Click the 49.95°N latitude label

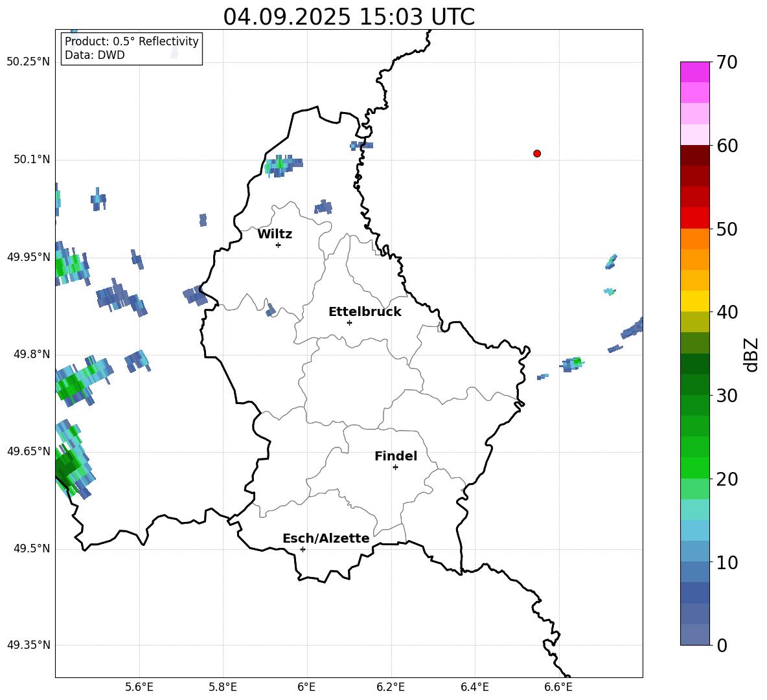(x=28, y=257)
